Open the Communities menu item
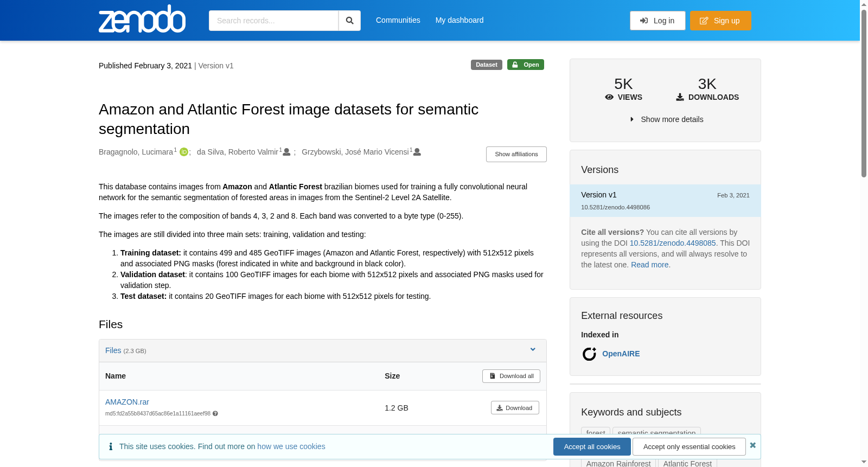Viewport: 868px width, 467px height. click(398, 20)
